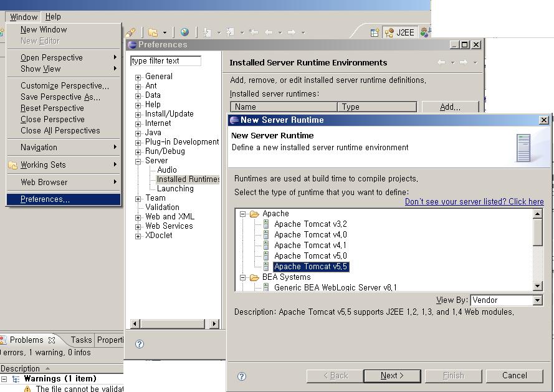Expand the Plug-in Development node

click(138, 143)
